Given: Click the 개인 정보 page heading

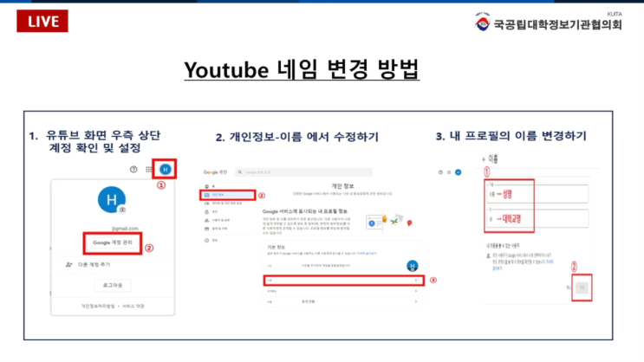Looking at the screenshot, I should [342, 186].
